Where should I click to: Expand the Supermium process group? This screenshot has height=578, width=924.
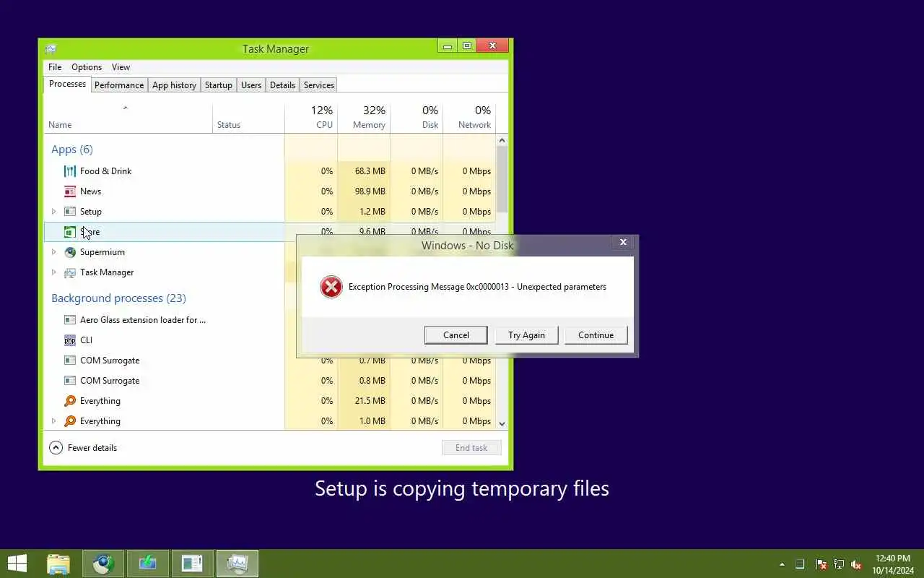click(x=53, y=252)
